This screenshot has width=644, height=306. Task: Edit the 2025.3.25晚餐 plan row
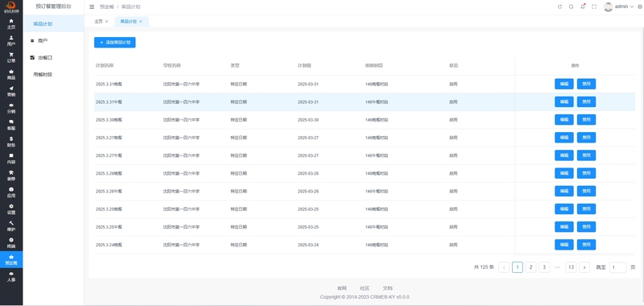[x=564, y=209]
